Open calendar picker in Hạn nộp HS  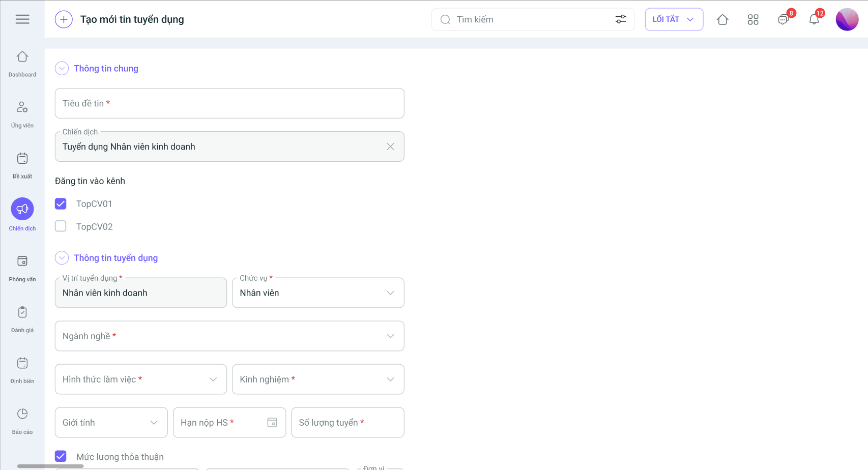272,422
